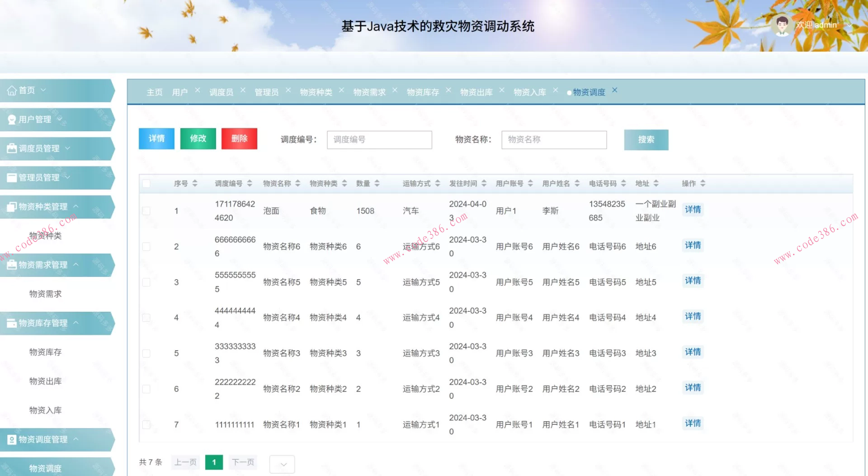Type in the 调度编号 search field
868x476 pixels.
point(379,140)
